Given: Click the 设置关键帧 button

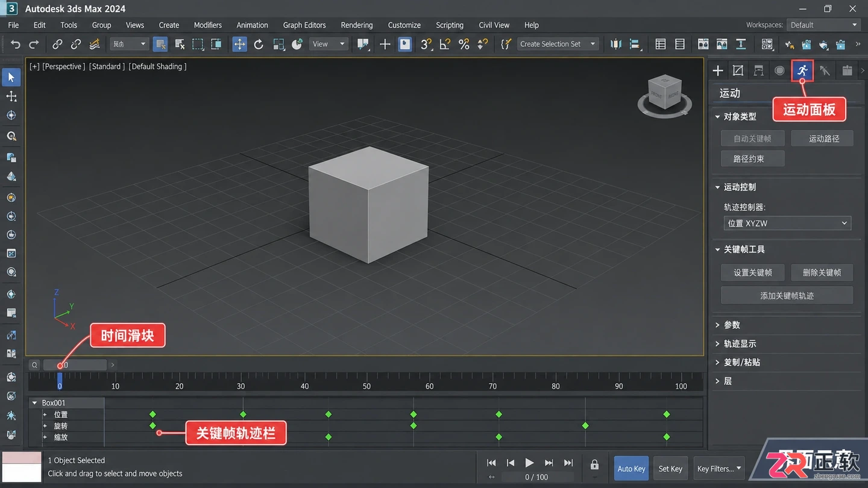Looking at the screenshot, I should (752, 272).
